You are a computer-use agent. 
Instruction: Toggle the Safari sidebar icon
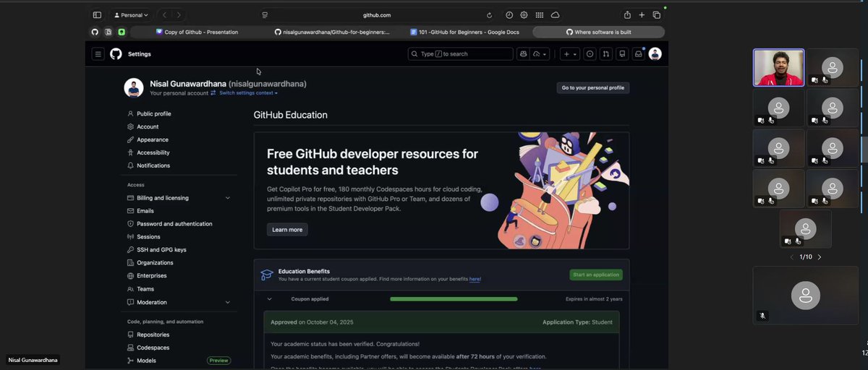click(x=97, y=14)
